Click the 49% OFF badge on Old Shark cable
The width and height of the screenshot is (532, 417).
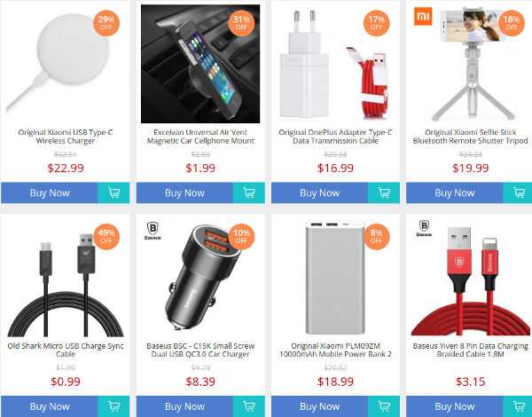(x=106, y=237)
